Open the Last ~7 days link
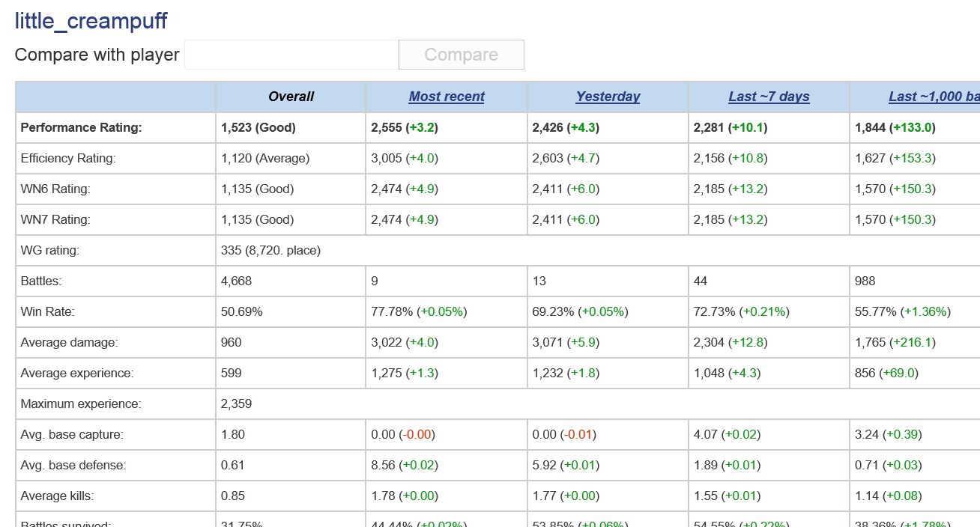The image size is (980, 527). [769, 97]
